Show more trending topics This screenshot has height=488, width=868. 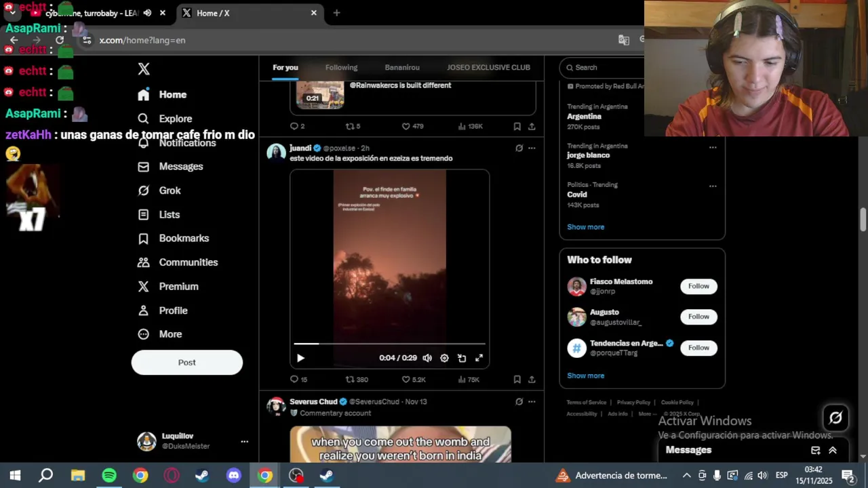pos(585,227)
